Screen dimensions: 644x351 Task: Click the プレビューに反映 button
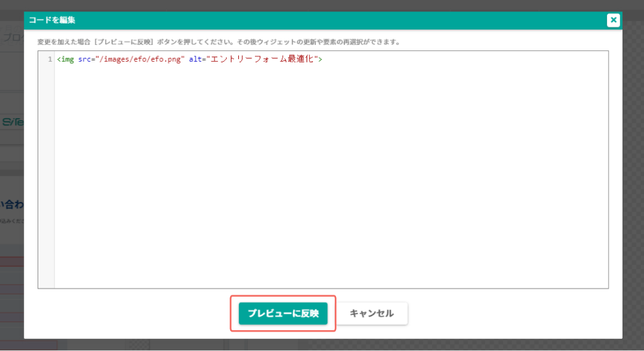(283, 313)
